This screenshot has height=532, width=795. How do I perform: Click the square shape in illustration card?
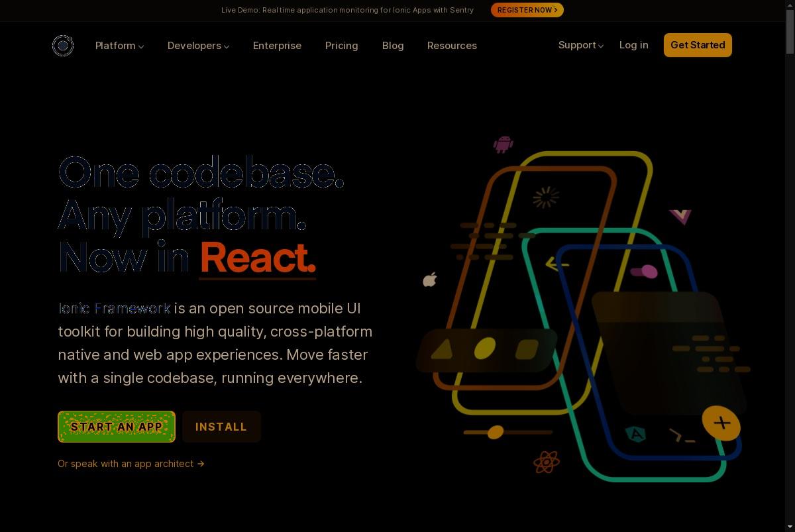(527, 349)
